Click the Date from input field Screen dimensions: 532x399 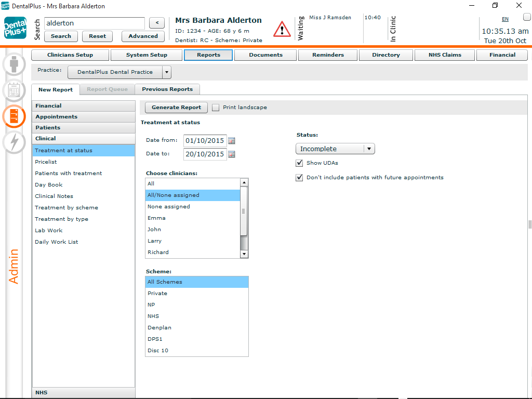coord(205,140)
